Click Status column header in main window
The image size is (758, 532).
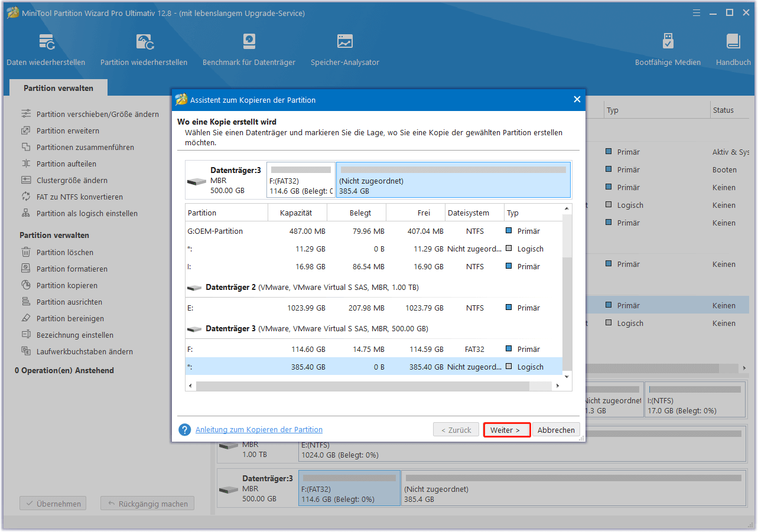click(x=729, y=110)
